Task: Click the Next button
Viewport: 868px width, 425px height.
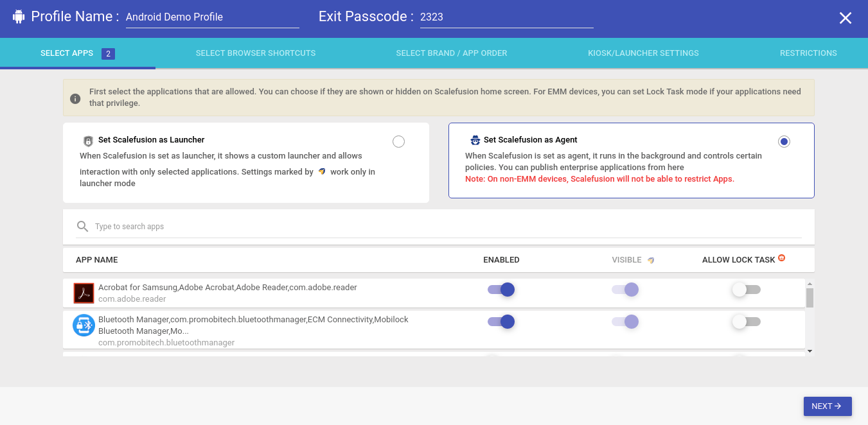Action: tap(828, 406)
